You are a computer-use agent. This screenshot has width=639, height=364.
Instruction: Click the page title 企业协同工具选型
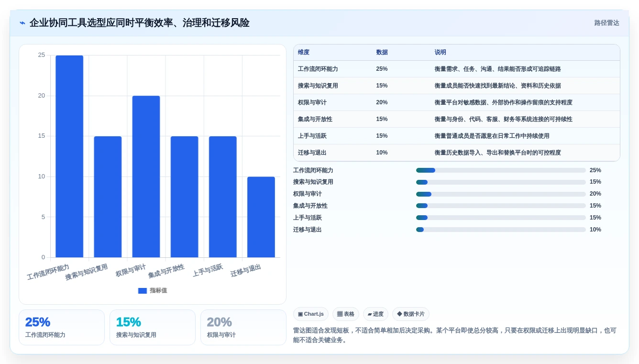click(139, 23)
